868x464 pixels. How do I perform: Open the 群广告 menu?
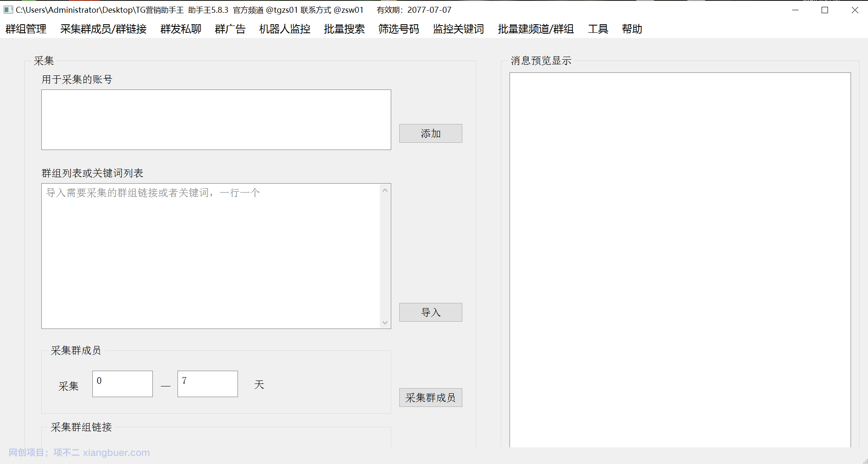point(230,29)
